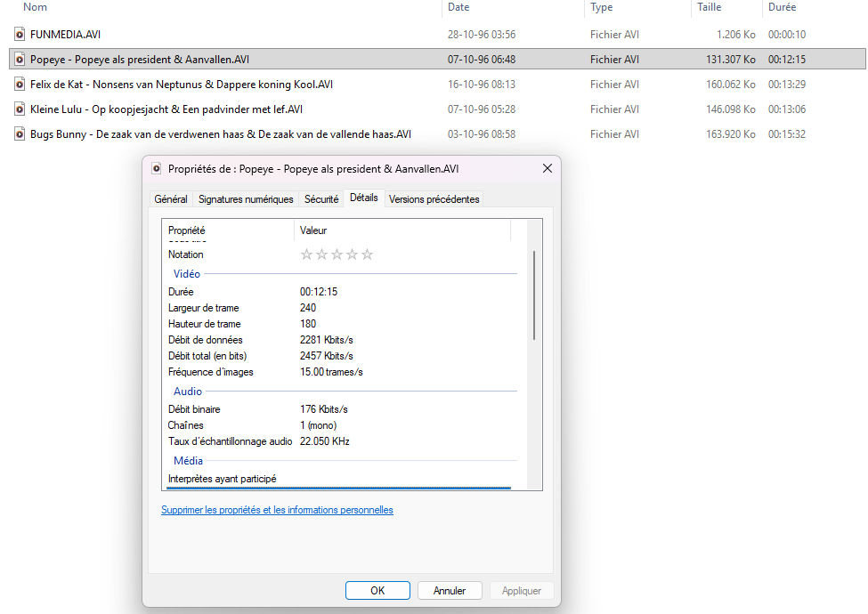Click the Bugs Bunny file icon

[x=20, y=133]
